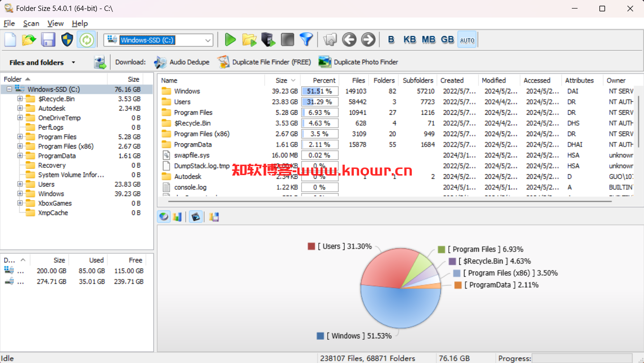Collapse the Windows-SSD (C:) tree node

[x=9, y=89]
